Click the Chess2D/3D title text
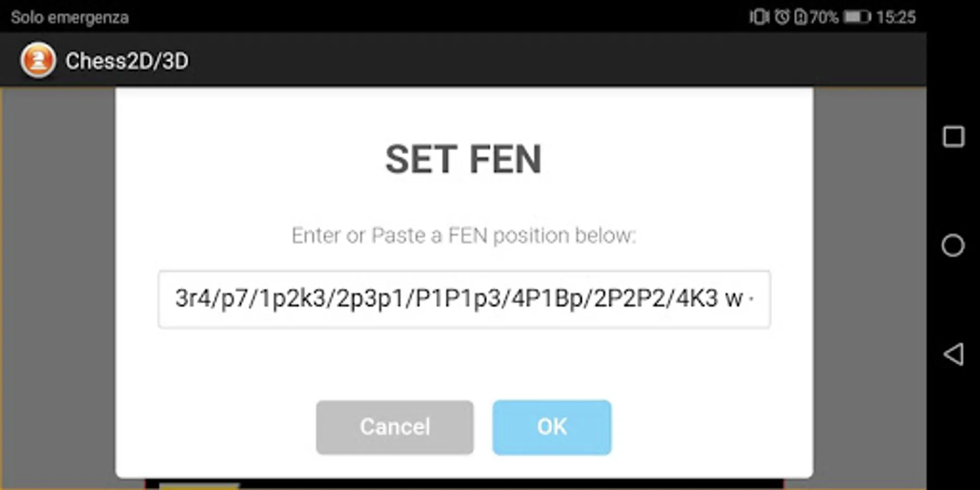980x490 pixels. 127,61
